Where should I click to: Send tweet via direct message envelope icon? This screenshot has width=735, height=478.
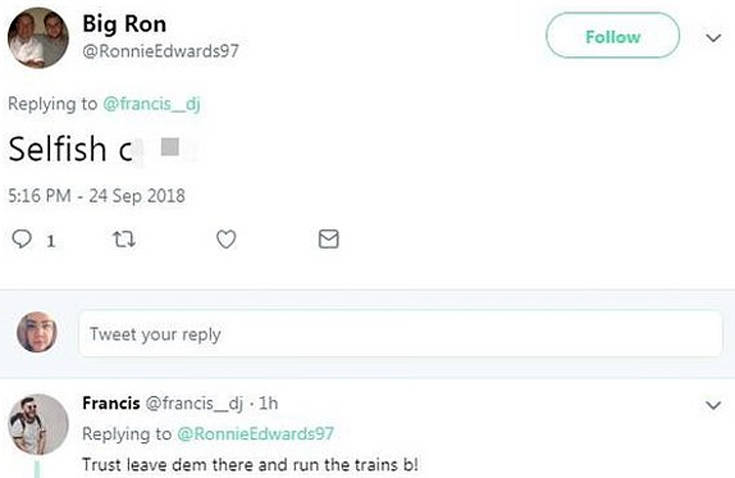(x=328, y=239)
